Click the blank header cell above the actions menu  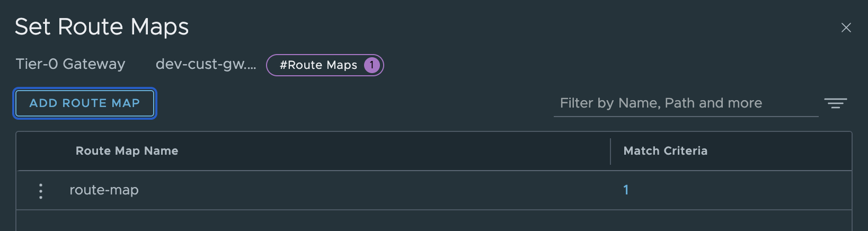[41, 151]
